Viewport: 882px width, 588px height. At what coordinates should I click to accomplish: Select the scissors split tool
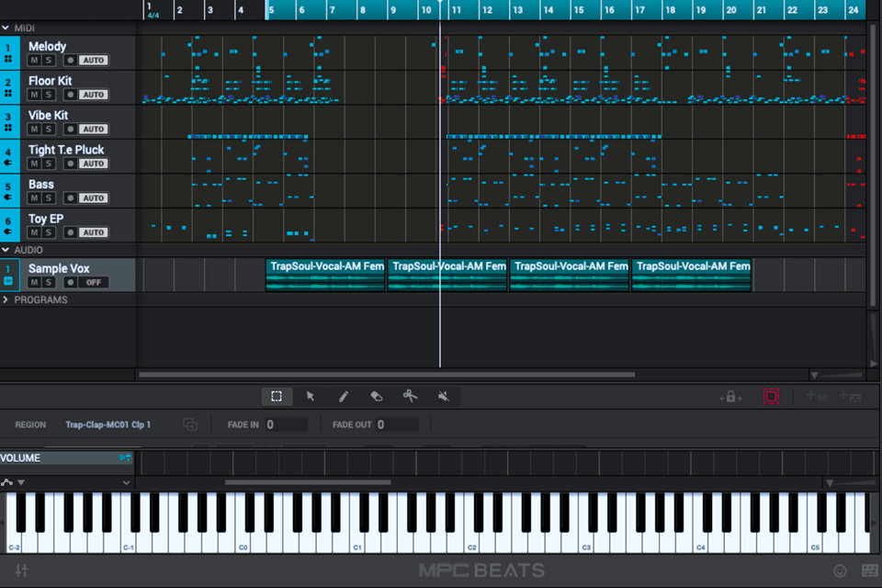coord(410,396)
